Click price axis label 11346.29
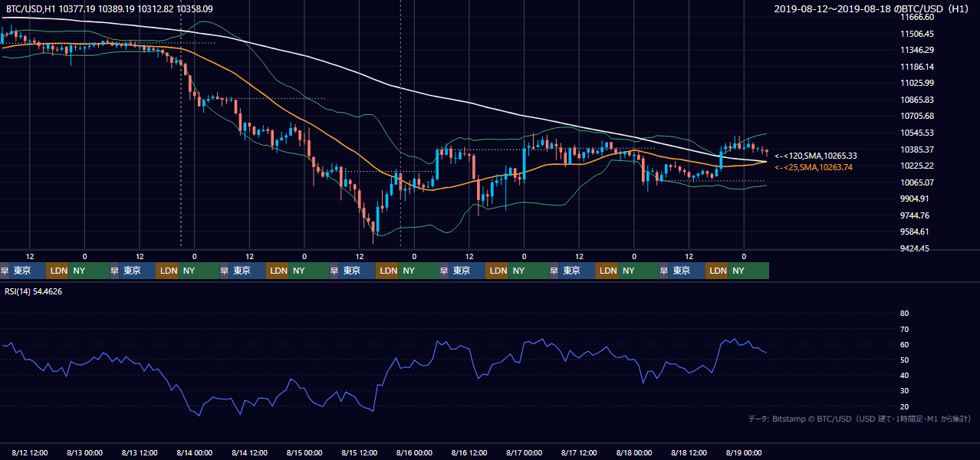Image resolution: width=980 pixels, height=460 pixels. 917,50
